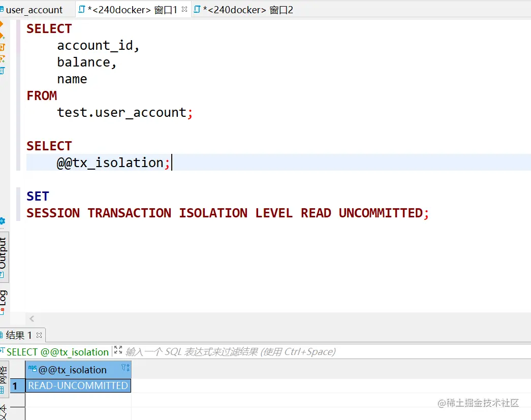
Task: Click the SELECT @@tx_isolation query label
Action: coord(57,352)
